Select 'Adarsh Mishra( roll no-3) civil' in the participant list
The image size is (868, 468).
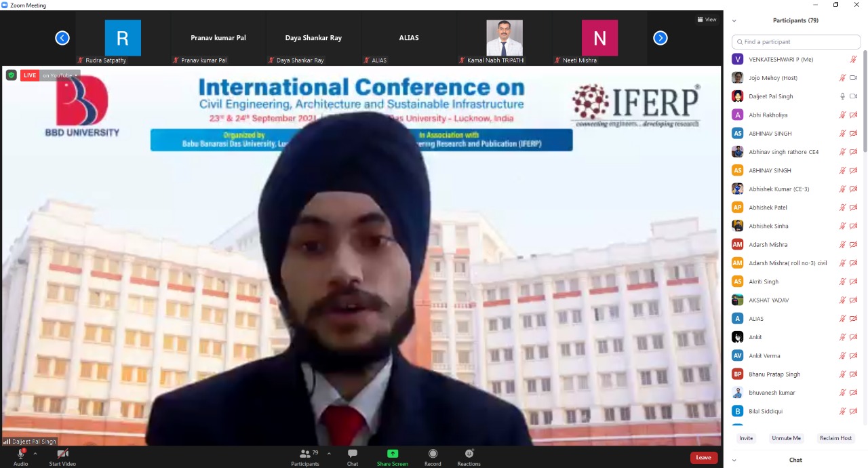pyautogui.click(x=795, y=263)
